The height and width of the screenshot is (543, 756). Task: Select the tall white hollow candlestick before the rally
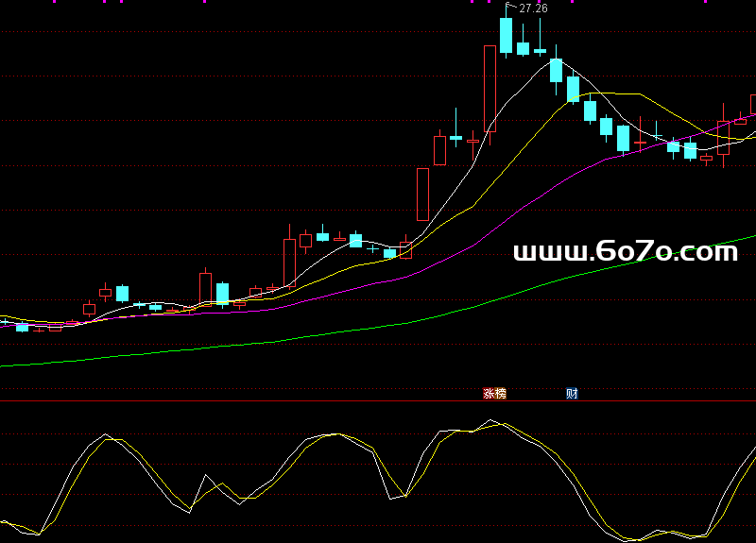[x=423, y=194]
